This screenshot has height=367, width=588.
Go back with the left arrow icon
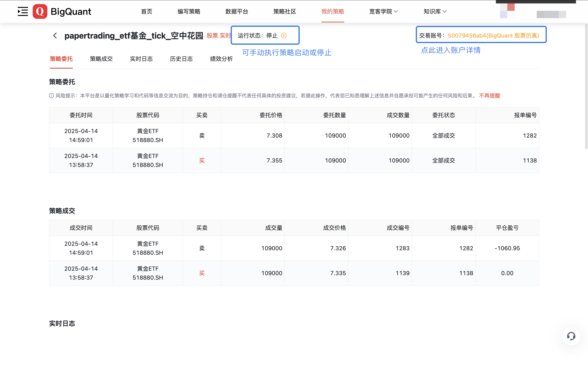pos(55,36)
